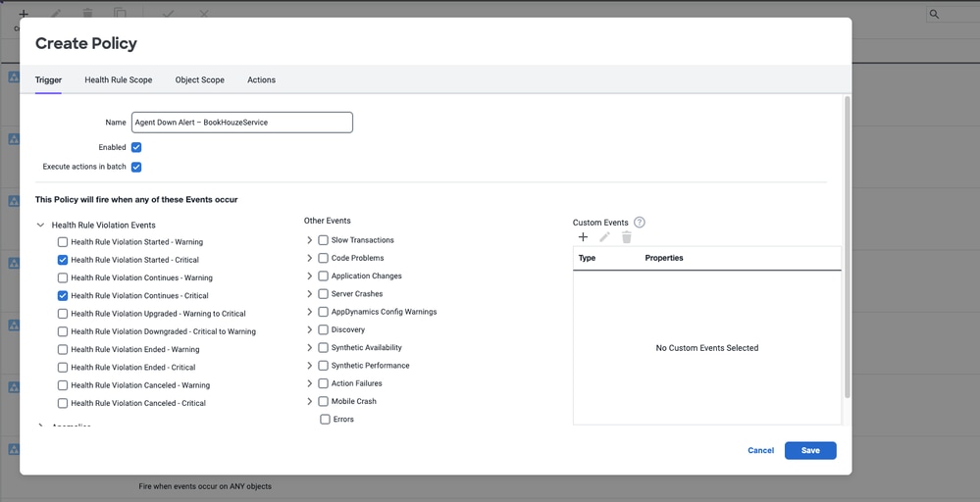Toggle Execute actions in batch checkbox
This screenshot has width=980, height=502.
click(x=136, y=167)
